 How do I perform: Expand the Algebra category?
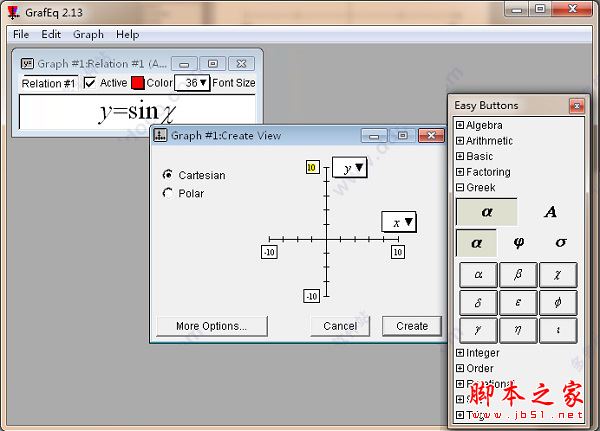(460, 125)
